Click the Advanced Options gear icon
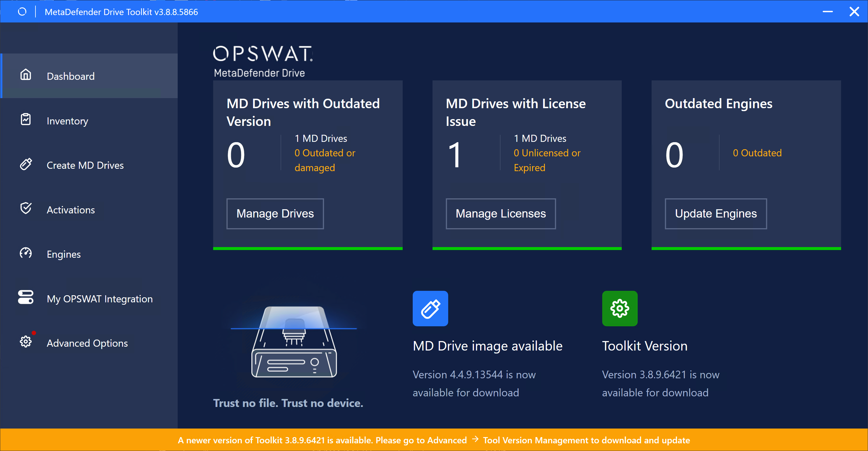The height and width of the screenshot is (451, 868). click(26, 342)
